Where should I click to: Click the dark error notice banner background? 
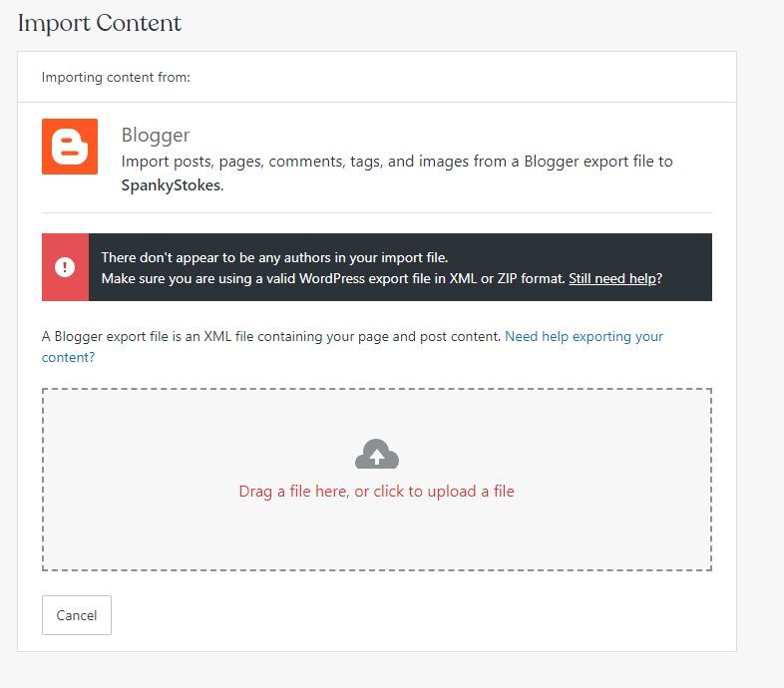click(x=688, y=257)
